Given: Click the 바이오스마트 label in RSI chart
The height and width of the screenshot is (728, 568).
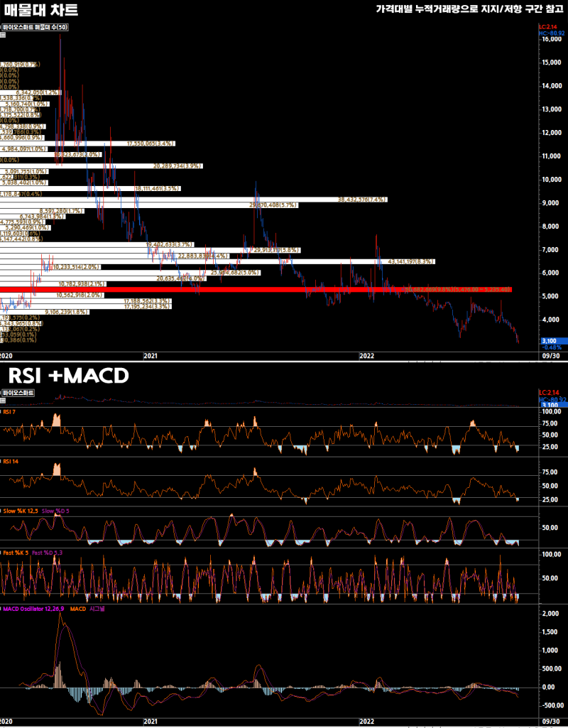Looking at the screenshot, I should (x=18, y=393).
